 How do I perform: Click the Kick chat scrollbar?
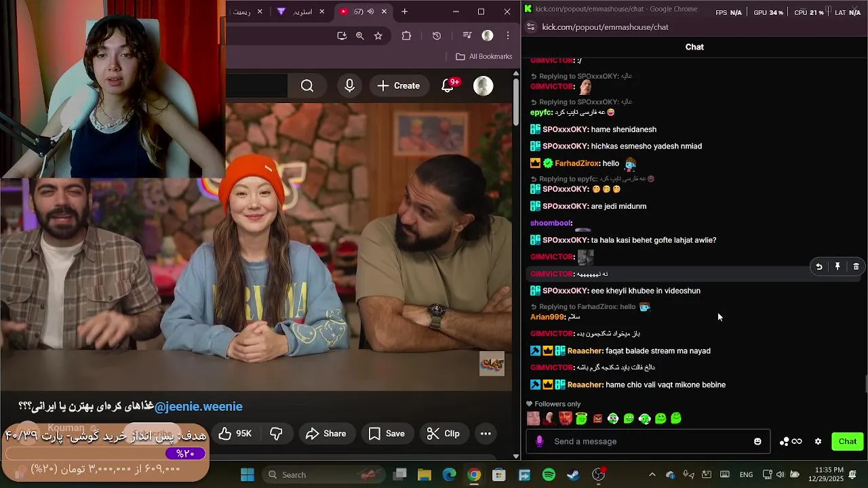865,384
